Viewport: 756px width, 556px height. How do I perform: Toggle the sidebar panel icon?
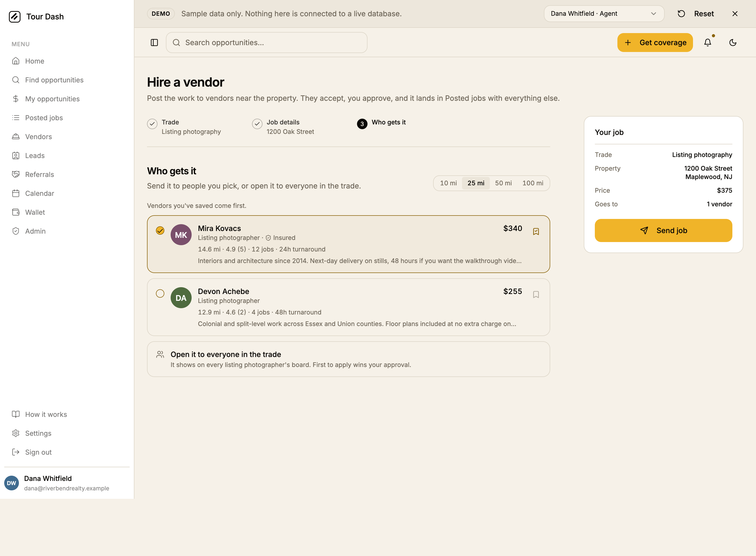pyautogui.click(x=154, y=43)
